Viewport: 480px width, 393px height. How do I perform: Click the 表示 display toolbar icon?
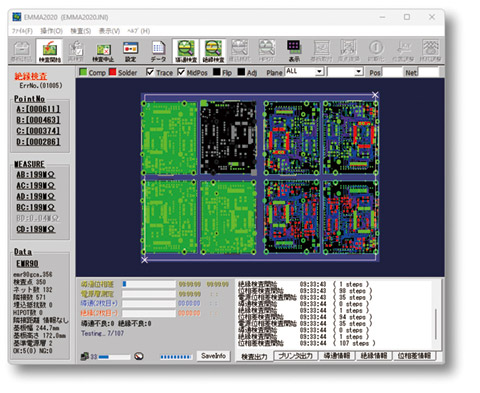pyautogui.click(x=294, y=52)
